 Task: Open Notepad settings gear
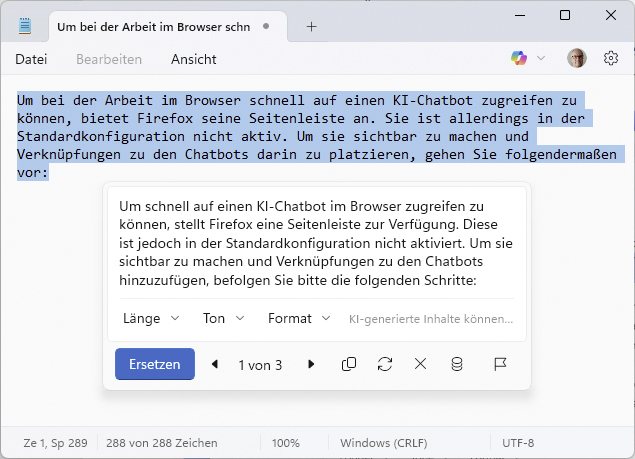[x=611, y=58]
